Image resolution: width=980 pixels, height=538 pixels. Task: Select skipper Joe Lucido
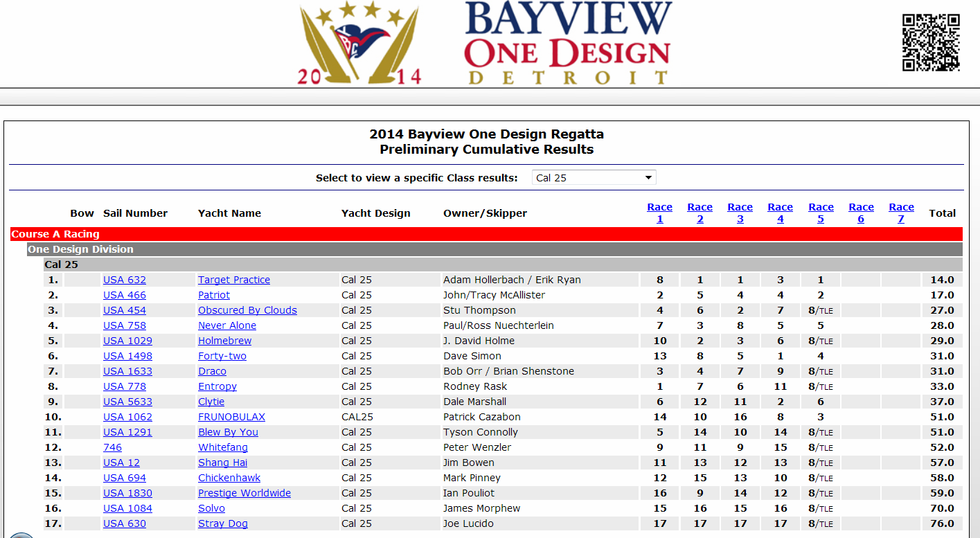[468, 523]
